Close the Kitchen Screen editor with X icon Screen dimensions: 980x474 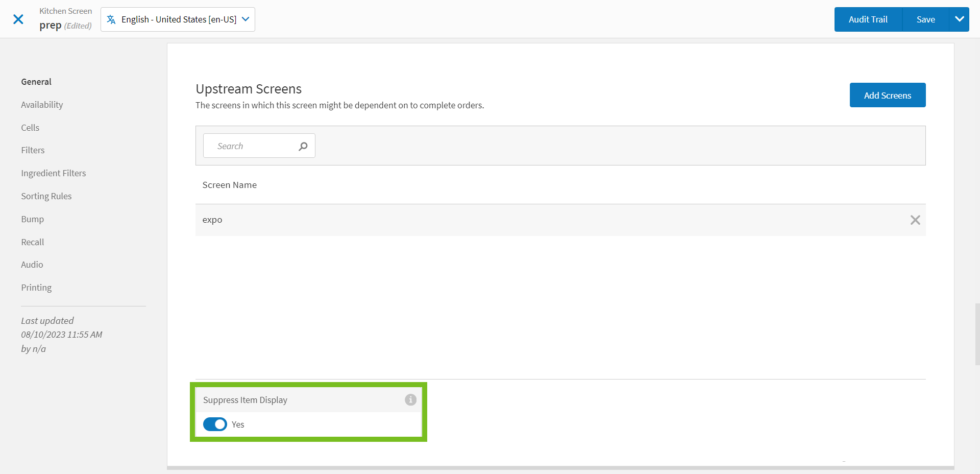tap(18, 19)
